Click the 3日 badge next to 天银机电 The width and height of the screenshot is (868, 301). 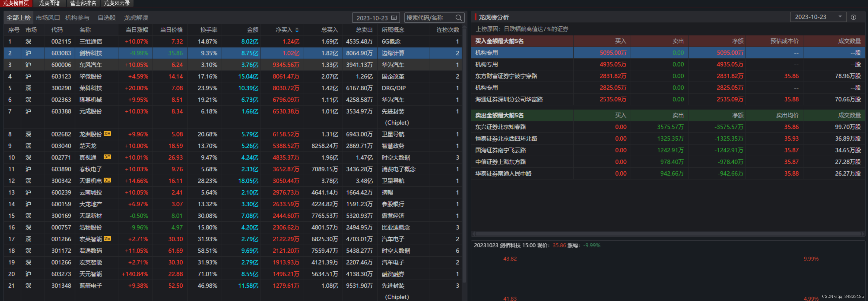107,180
